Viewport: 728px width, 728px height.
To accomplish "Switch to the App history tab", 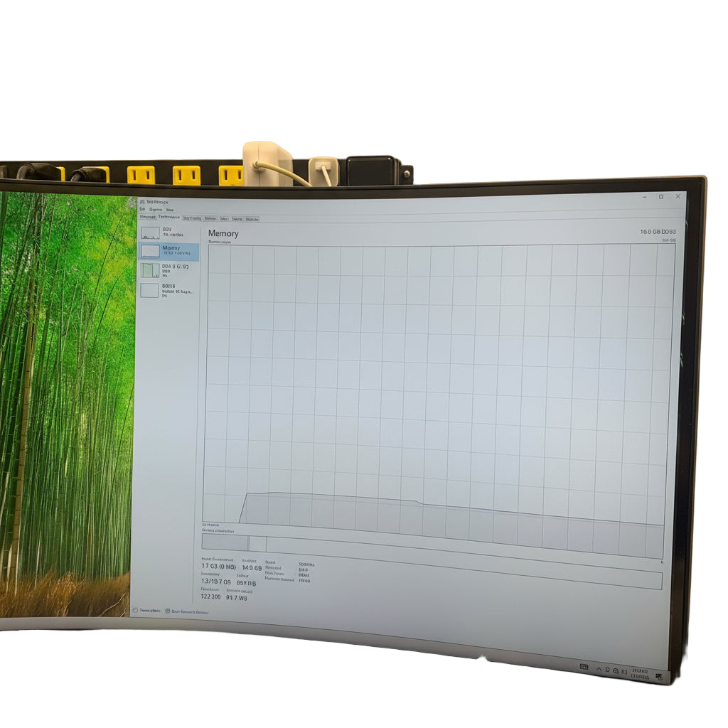I will coord(192,218).
